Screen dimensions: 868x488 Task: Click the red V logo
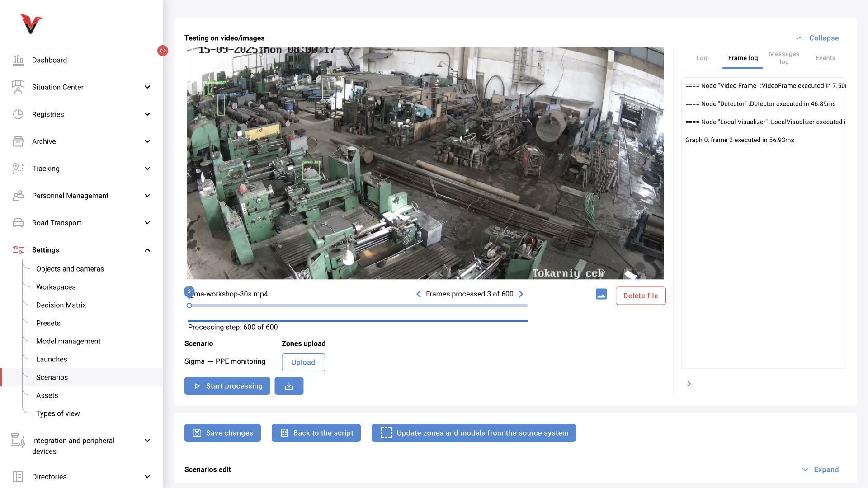point(31,23)
